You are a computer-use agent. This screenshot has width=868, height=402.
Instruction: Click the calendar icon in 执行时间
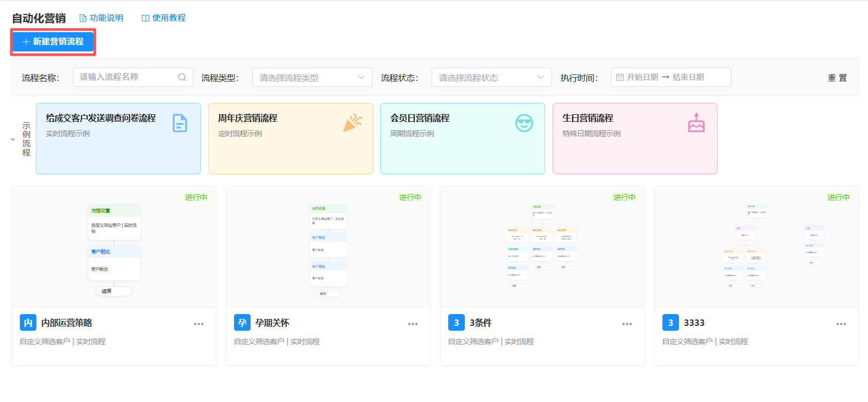point(620,77)
